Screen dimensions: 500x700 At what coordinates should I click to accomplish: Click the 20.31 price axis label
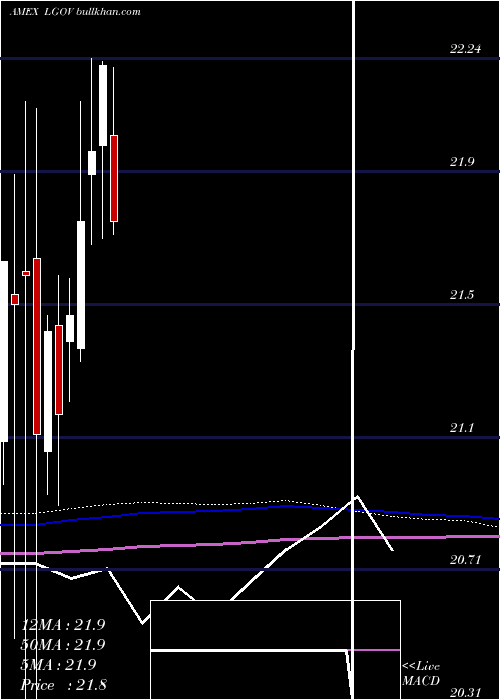click(465, 692)
